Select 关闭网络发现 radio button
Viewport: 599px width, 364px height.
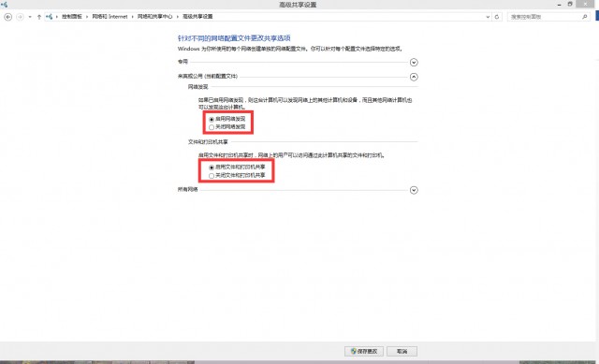click(x=212, y=127)
